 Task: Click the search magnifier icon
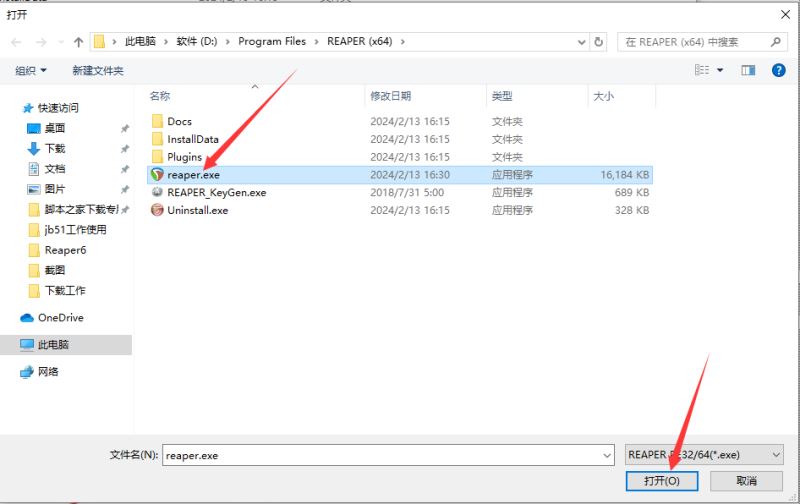tap(776, 42)
